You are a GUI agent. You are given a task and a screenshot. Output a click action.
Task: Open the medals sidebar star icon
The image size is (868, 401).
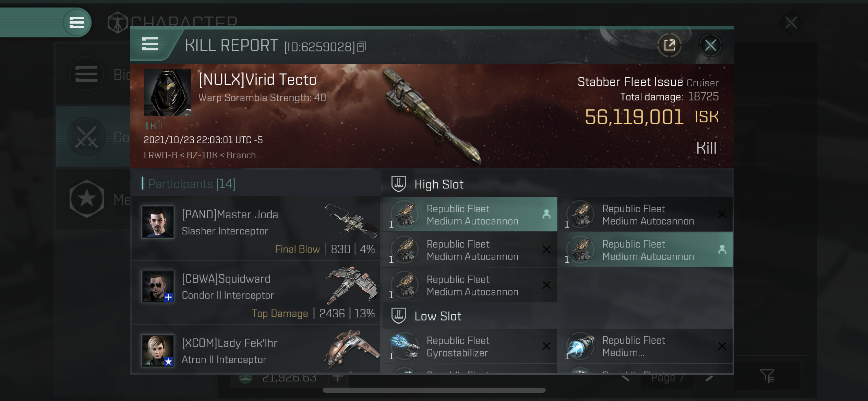(87, 198)
